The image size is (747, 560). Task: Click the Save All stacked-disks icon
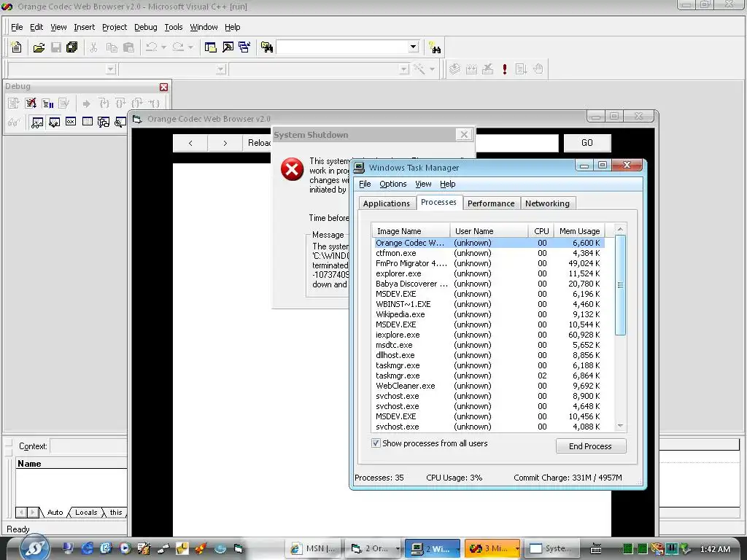[x=72, y=47]
